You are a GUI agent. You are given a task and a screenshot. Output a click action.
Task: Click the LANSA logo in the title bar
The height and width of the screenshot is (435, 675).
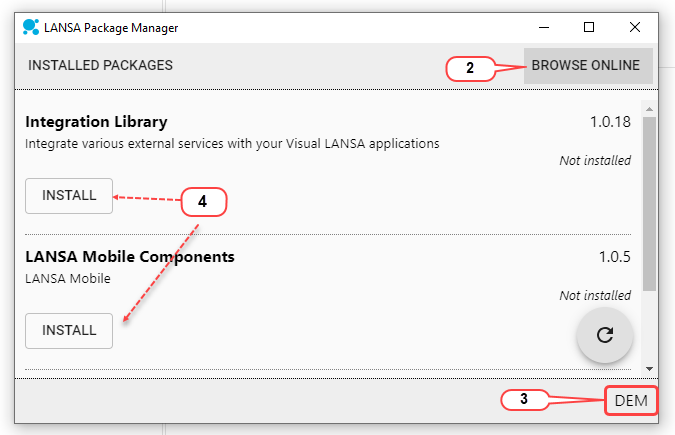point(31,27)
